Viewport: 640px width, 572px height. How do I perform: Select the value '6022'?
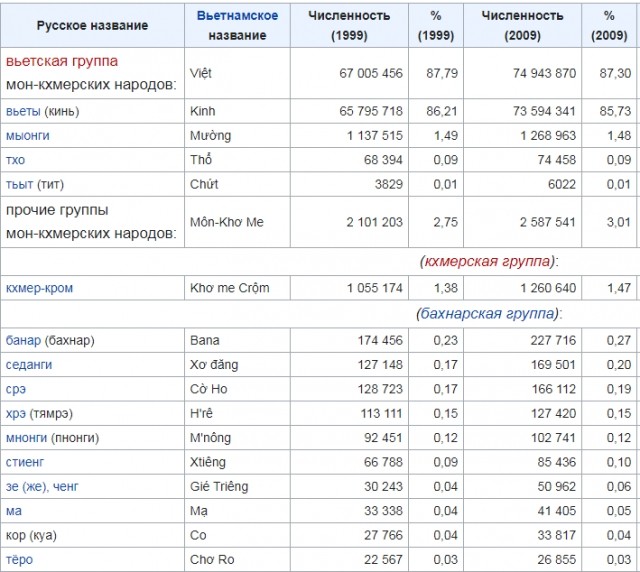pos(562,184)
